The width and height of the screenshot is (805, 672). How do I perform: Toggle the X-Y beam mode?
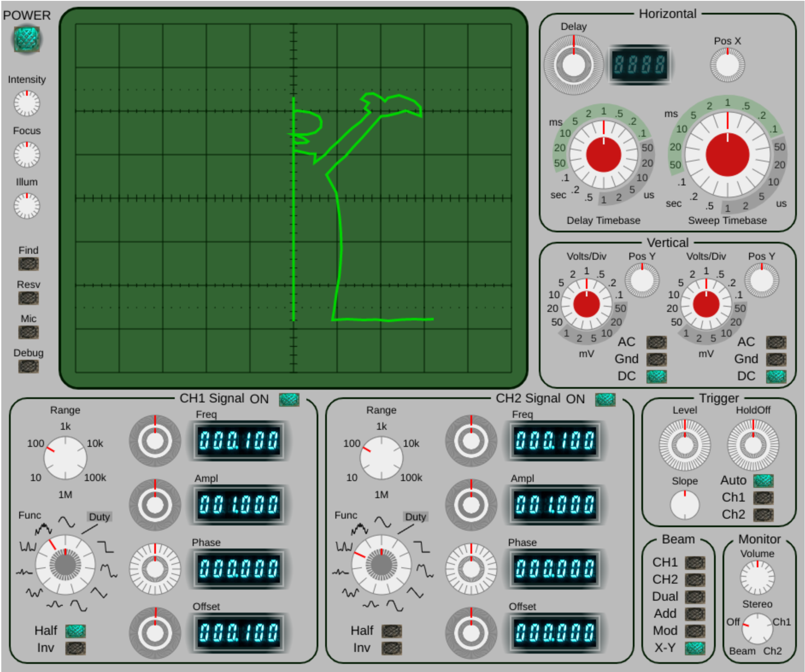click(695, 648)
